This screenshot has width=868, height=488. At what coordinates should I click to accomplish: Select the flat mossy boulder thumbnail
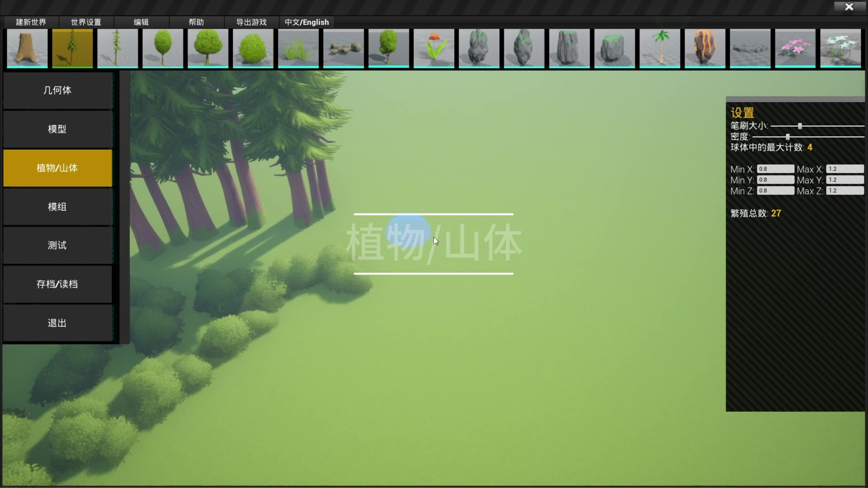pyautogui.click(x=614, y=48)
